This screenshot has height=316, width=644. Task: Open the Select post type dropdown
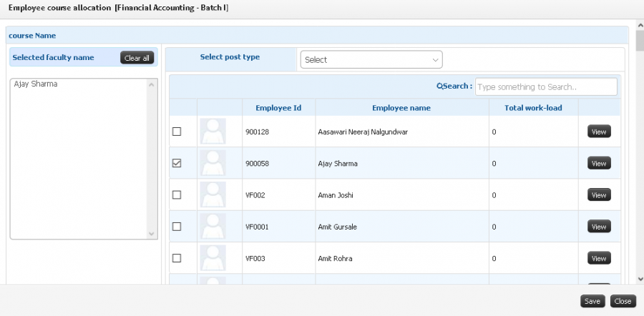coord(371,60)
